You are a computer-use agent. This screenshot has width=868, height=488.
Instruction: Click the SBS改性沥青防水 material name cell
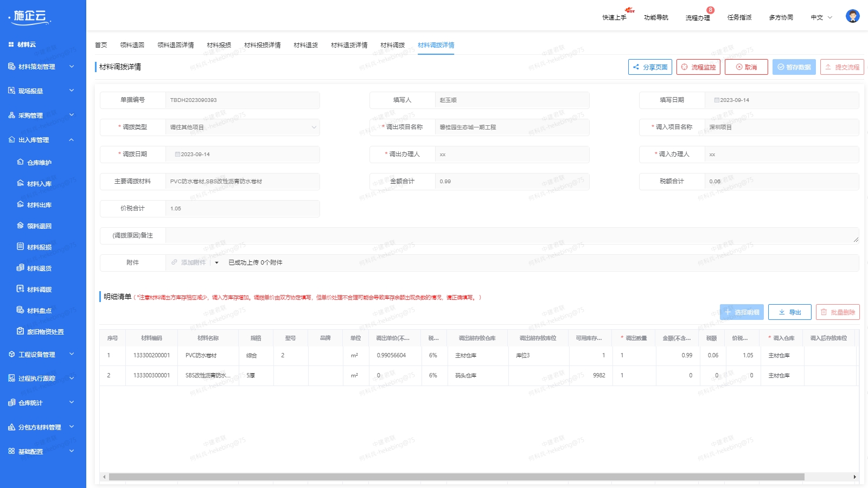[x=208, y=375]
